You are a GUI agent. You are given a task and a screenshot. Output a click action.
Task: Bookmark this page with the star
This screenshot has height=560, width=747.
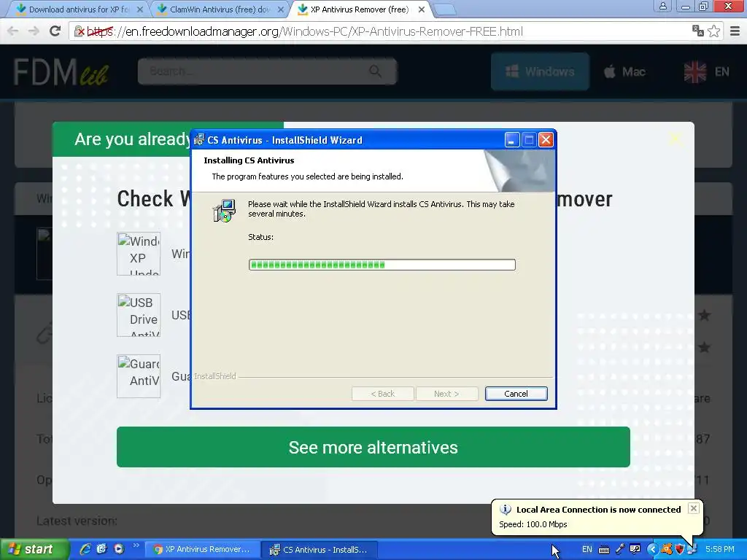coord(713,31)
